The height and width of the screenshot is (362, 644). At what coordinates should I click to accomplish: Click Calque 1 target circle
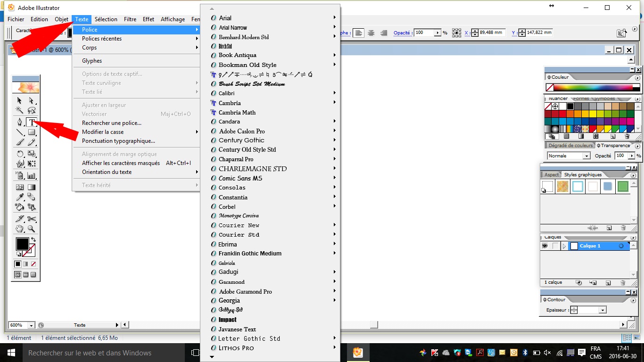621,246
